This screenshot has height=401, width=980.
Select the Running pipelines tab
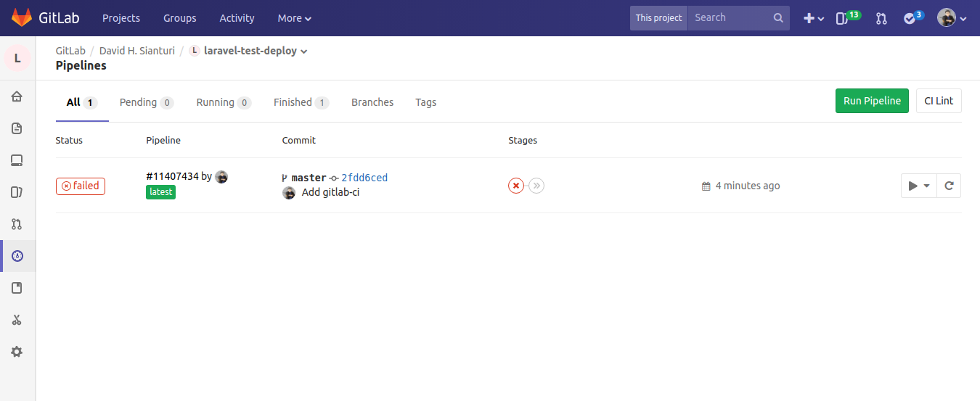[224, 102]
